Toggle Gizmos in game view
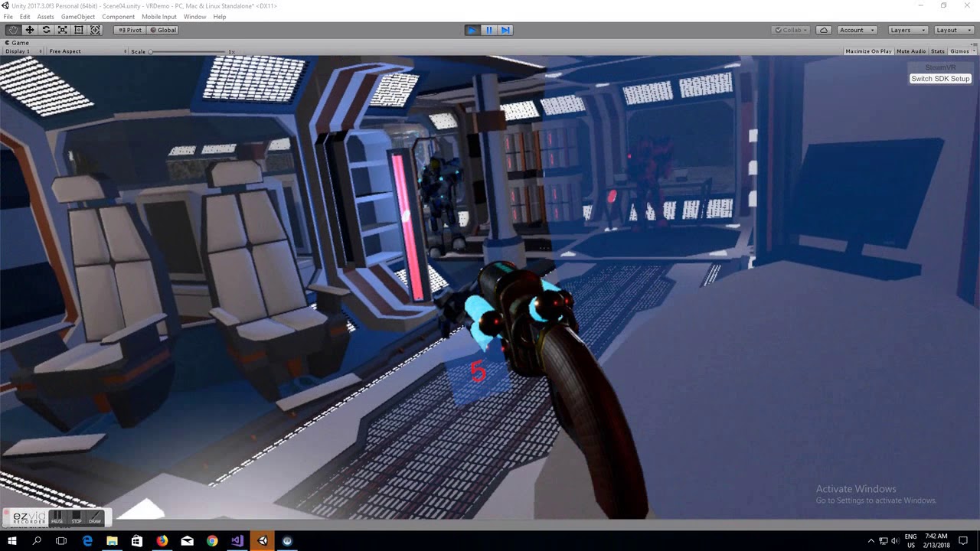This screenshot has width=980, height=551. tap(959, 51)
